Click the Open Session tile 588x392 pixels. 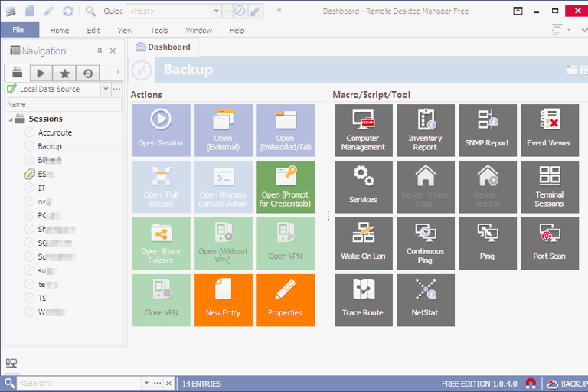(162, 130)
